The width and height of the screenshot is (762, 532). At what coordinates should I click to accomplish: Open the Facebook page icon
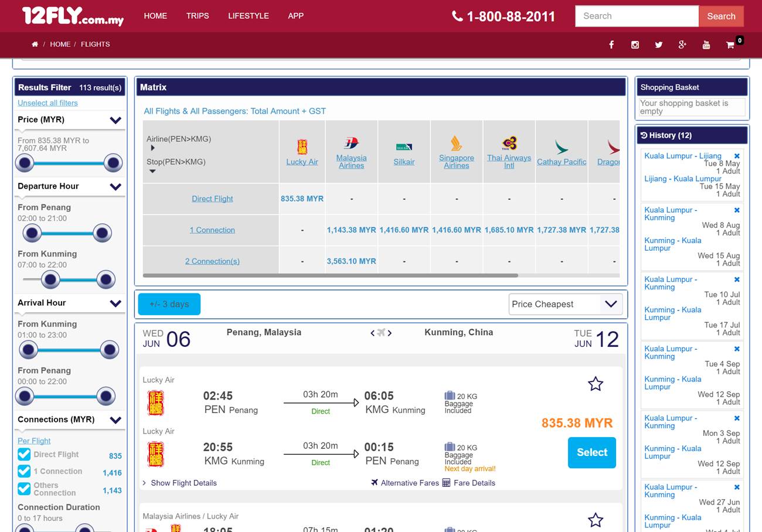click(611, 45)
